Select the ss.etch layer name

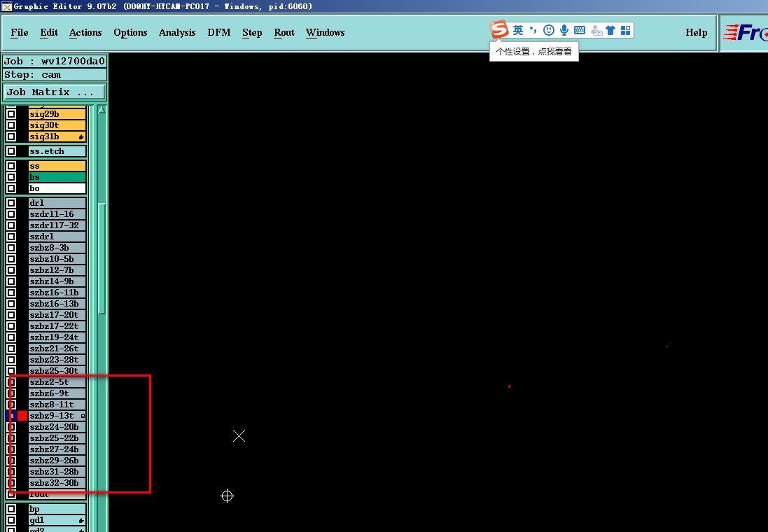tap(57, 151)
